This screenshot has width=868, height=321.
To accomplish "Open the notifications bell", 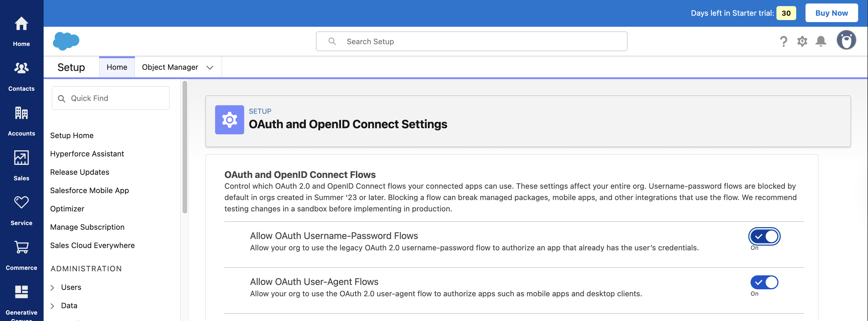I will point(821,41).
